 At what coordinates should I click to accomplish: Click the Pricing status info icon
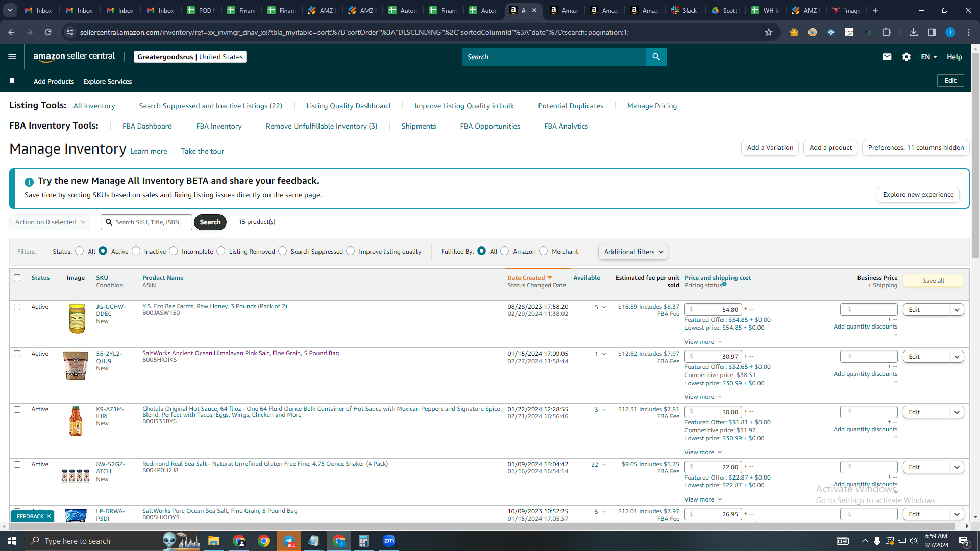(724, 284)
